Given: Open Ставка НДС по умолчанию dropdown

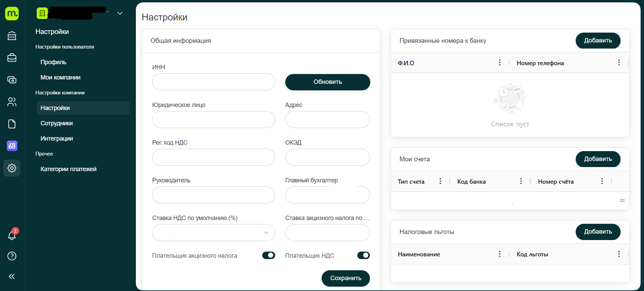Looking at the screenshot, I should 213,233.
